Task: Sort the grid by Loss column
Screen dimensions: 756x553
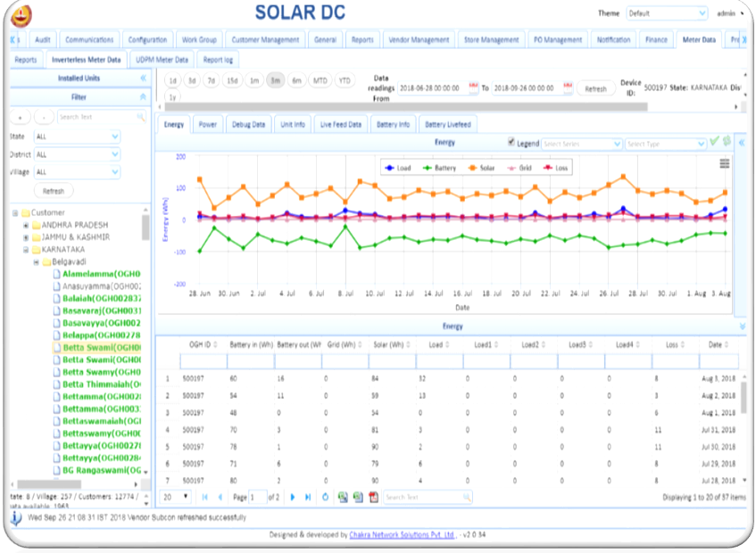Action: [x=676, y=344]
